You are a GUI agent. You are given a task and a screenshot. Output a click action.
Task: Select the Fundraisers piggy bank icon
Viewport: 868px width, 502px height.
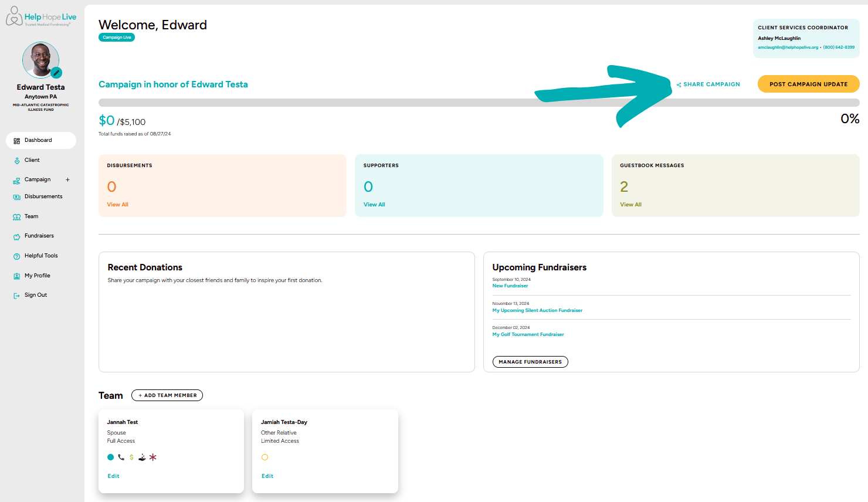(15, 236)
